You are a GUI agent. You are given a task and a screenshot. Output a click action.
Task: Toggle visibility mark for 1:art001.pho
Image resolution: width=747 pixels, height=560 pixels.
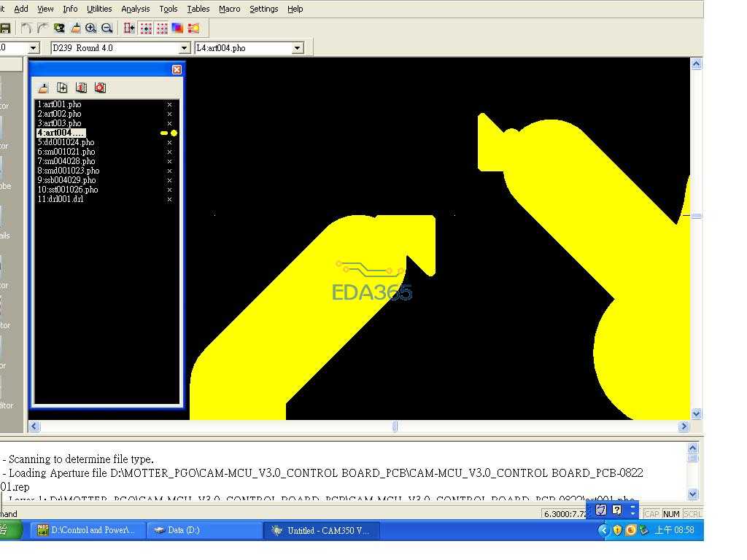tap(169, 104)
